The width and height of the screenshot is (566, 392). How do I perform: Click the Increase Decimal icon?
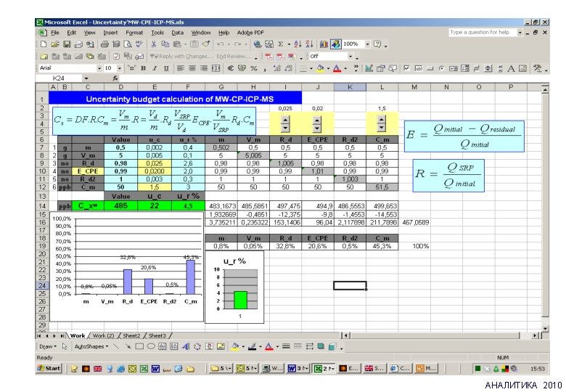(x=277, y=68)
